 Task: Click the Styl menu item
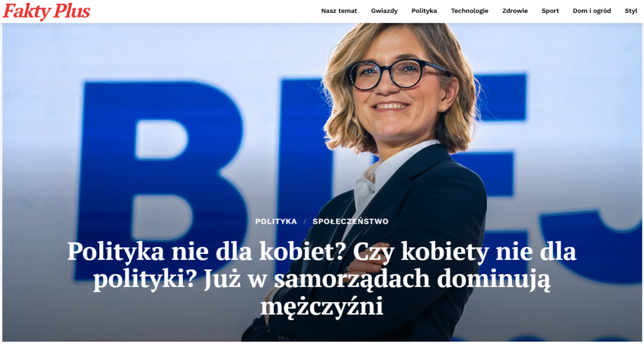[x=631, y=11]
